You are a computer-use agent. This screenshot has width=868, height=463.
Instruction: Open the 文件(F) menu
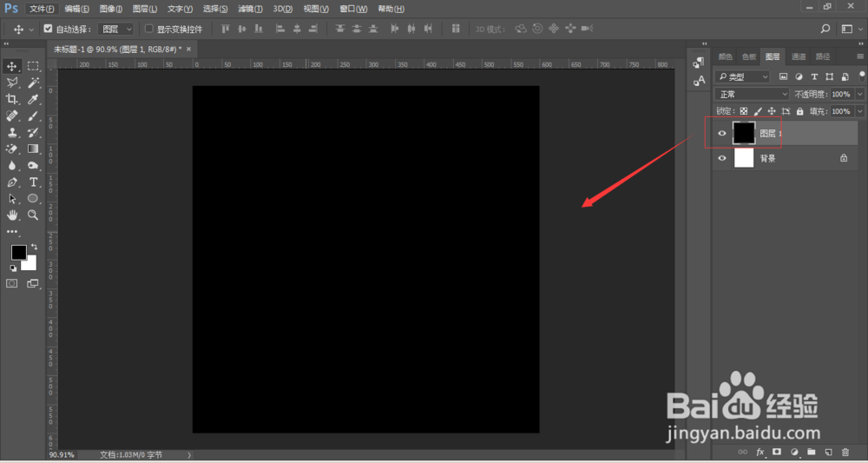(42, 9)
